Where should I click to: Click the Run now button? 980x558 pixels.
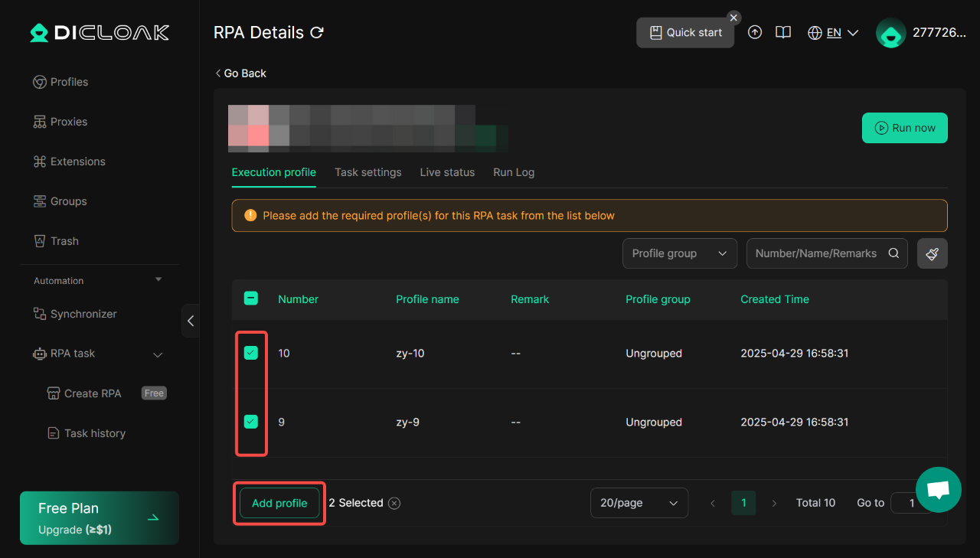point(905,128)
